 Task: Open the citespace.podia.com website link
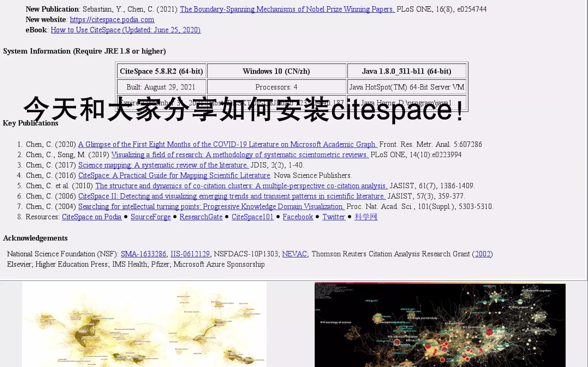(x=112, y=20)
